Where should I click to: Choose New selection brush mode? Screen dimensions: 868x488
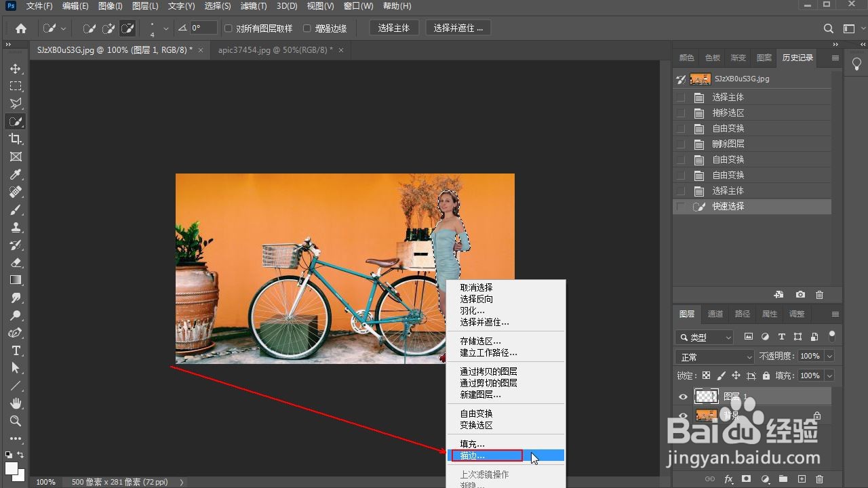pyautogui.click(x=90, y=28)
